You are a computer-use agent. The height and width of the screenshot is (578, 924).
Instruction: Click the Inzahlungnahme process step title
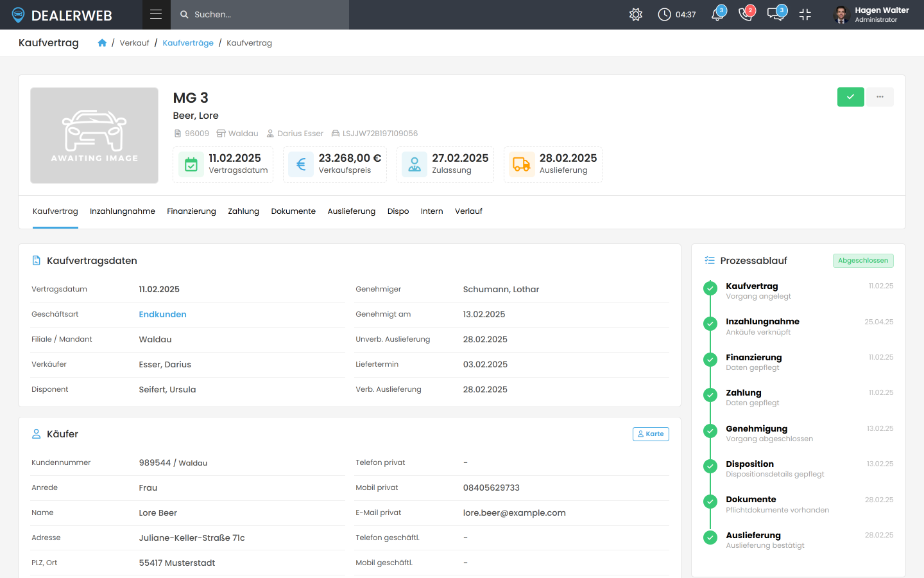tap(763, 322)
